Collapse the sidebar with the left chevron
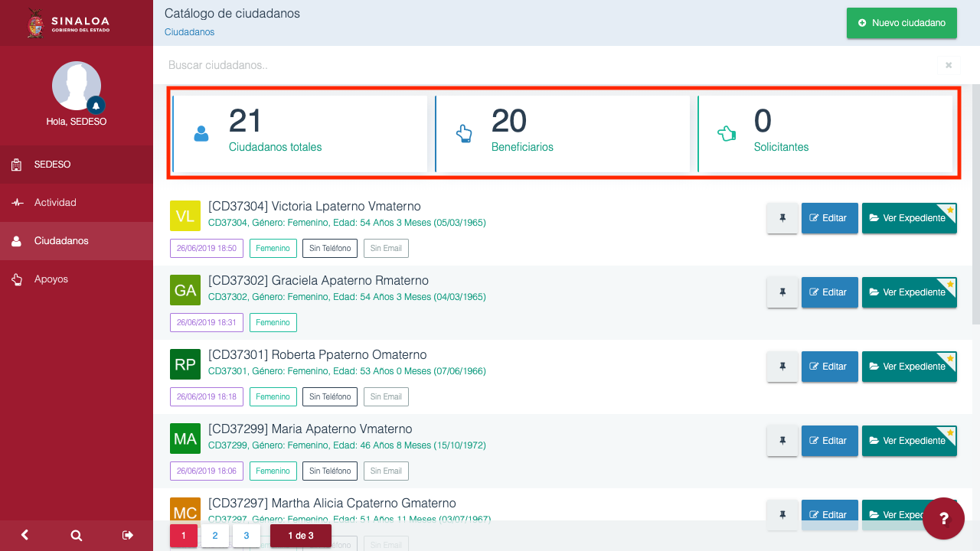Image resolution: width=980 pixels, height=551 pixels. [x=25, y=536]
